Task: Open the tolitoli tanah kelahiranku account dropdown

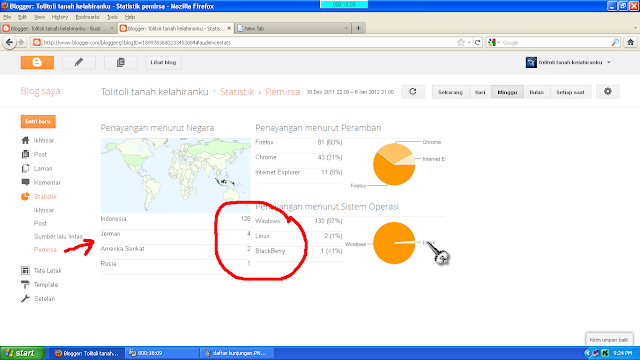Action: coord(574,62)
